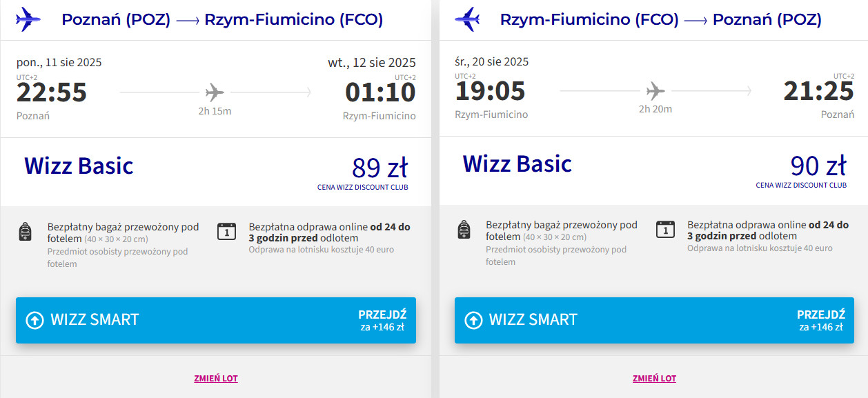Click the up-arrow circle icon on left WIZZ SMART
This screenshot has width=868, height=398.
pos(34,320)
